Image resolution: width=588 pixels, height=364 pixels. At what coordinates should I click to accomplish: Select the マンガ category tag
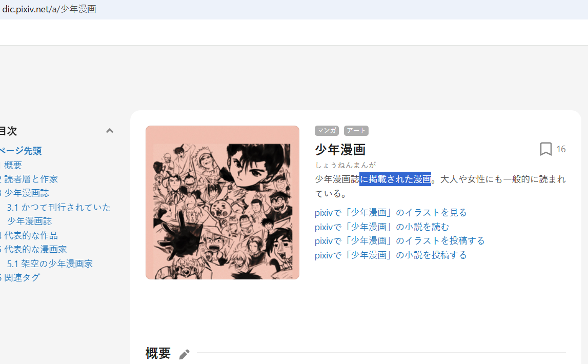pyautogui.click(x=327, y=130)
